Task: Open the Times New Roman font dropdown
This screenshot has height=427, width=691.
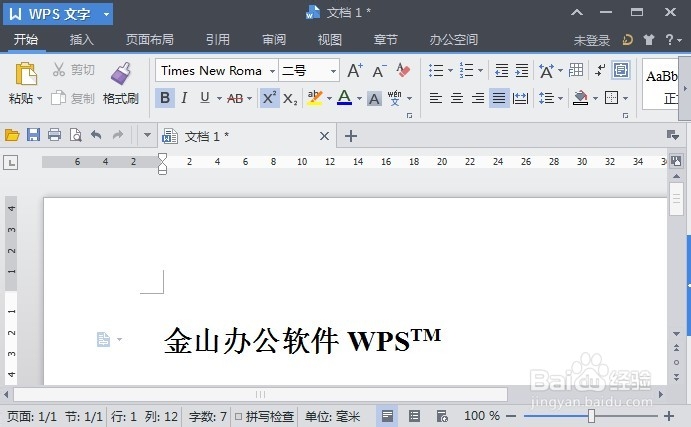Action: tap(272, 71)
